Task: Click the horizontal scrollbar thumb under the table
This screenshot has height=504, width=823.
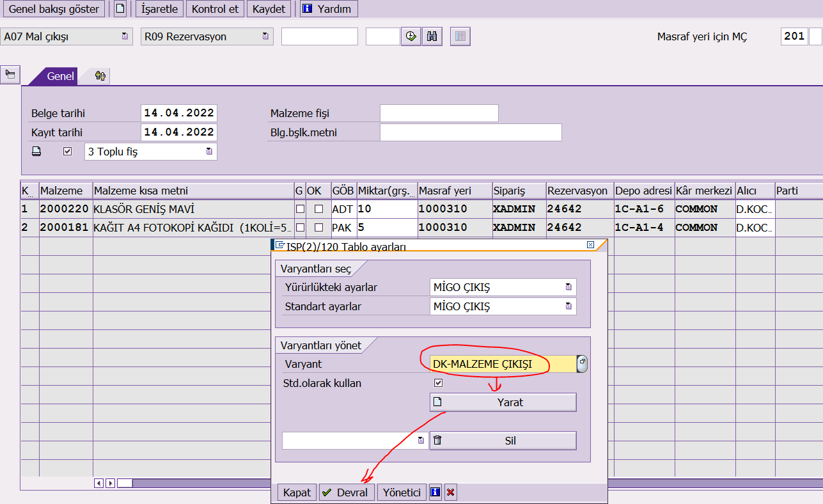Action: pos(125,483)
